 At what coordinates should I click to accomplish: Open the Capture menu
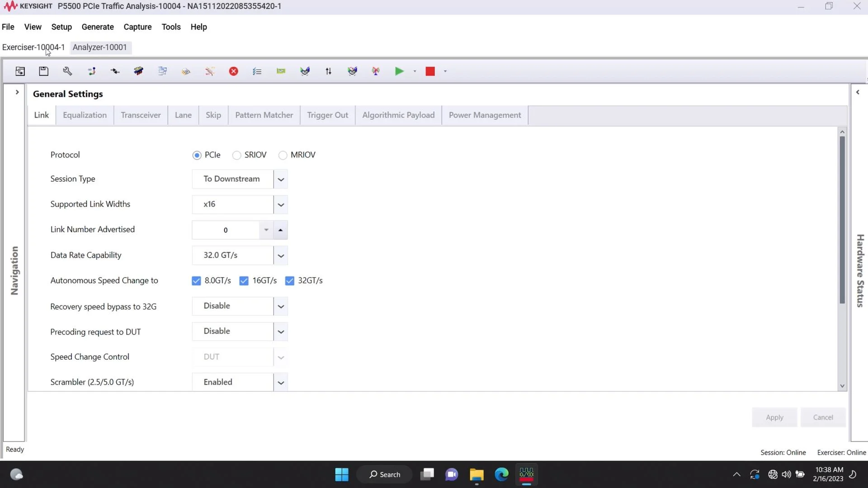[x=137, y=27]
